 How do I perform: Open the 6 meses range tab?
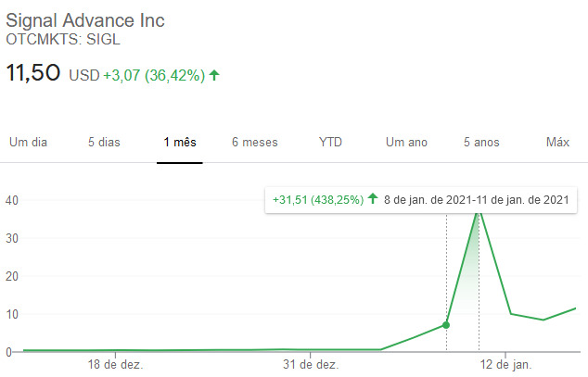click(255, 143)
